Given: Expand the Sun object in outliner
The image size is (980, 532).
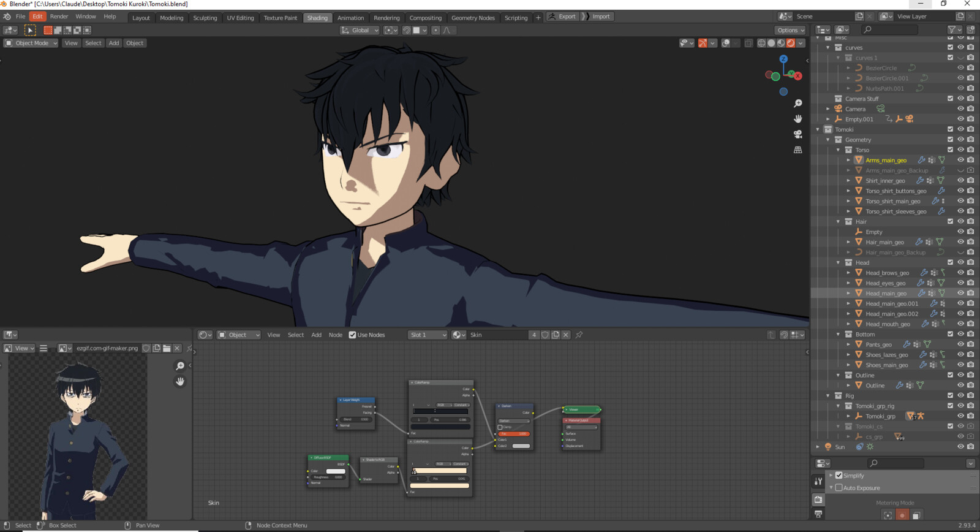Looking at the screenshot, I should pyautogui.click(x=818, y=447).
